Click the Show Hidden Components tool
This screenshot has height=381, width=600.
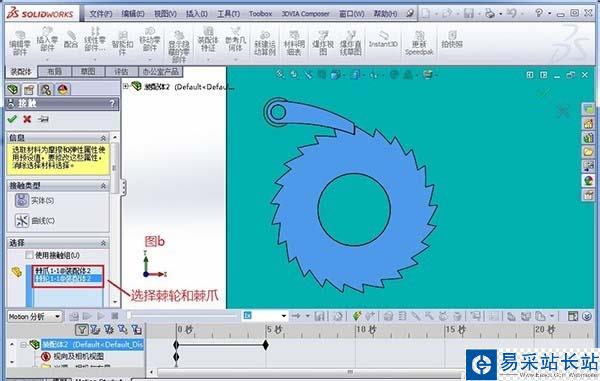[x=179, y=47]
